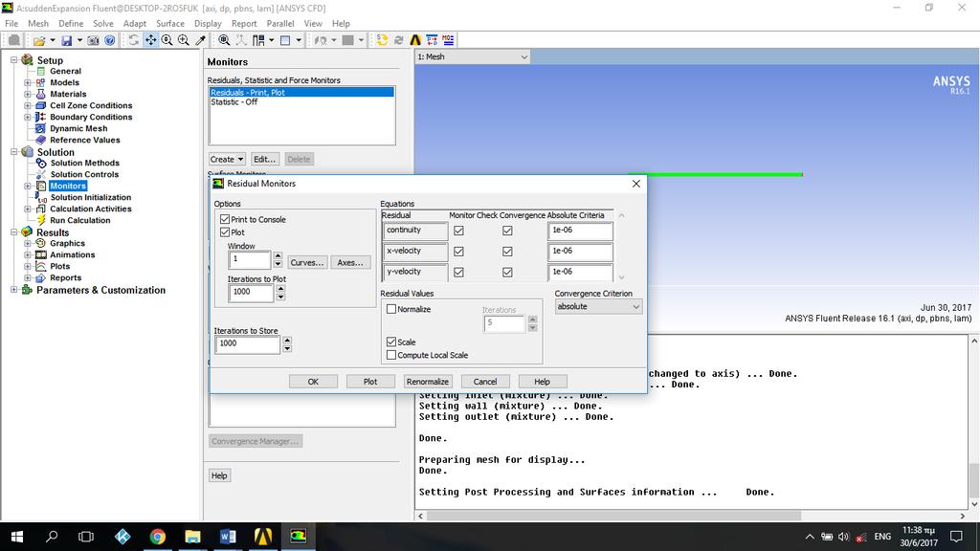Image resolution: width=980 pixels, height=551 pixels.
Task: Click the MOE lines toolbar icon
Action: pos(448,40)
